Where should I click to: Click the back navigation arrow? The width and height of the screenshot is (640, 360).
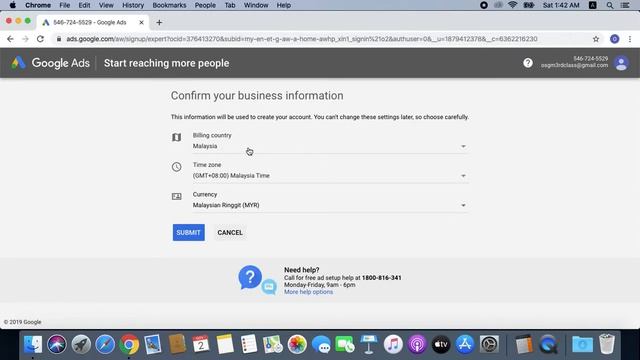point(10,39)
